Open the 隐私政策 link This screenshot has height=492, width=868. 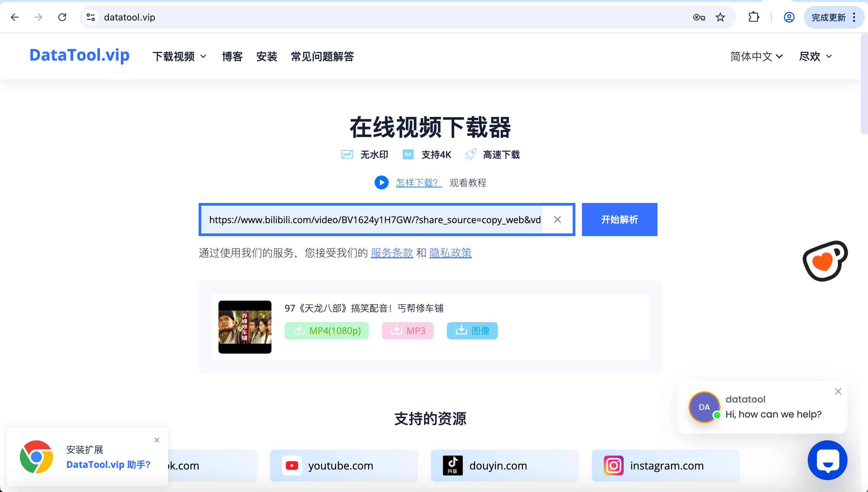point(450,253)
